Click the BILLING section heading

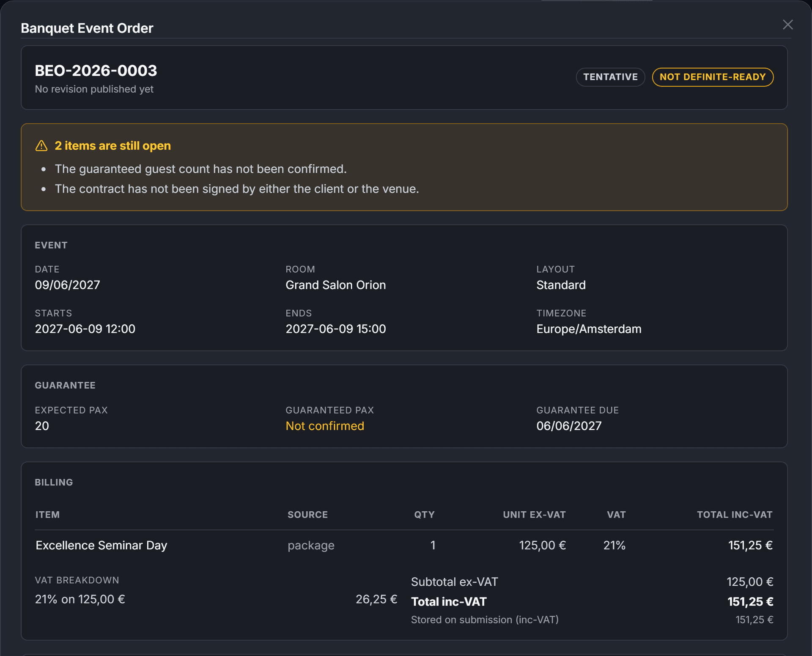coord(54,482)
